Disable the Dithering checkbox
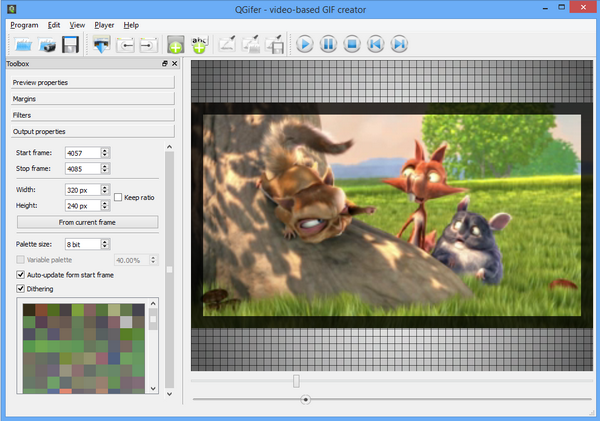This screenshot has height=421, width=600. pyautogui.click(x=22, y=289)
